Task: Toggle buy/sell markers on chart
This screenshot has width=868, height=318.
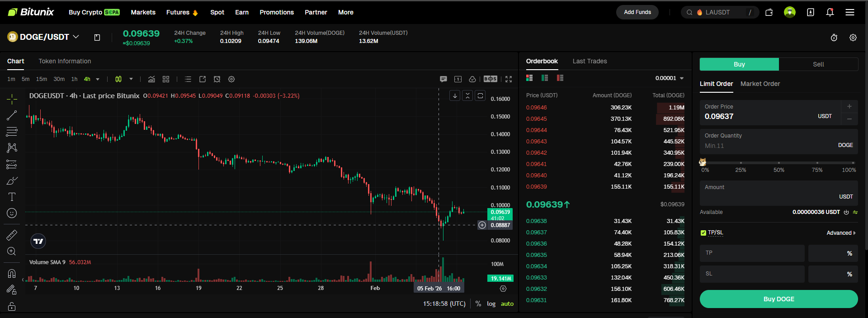Action: point(491,79)
